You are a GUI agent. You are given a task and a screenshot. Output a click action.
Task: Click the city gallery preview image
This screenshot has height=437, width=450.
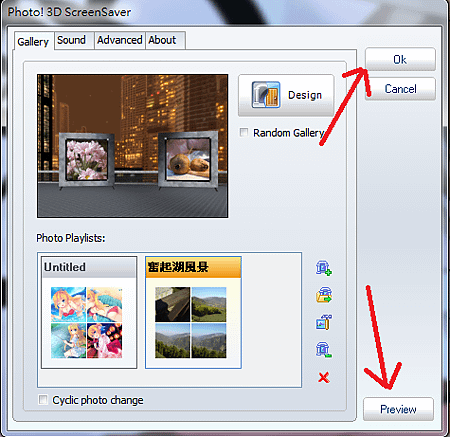pos(133,146)
